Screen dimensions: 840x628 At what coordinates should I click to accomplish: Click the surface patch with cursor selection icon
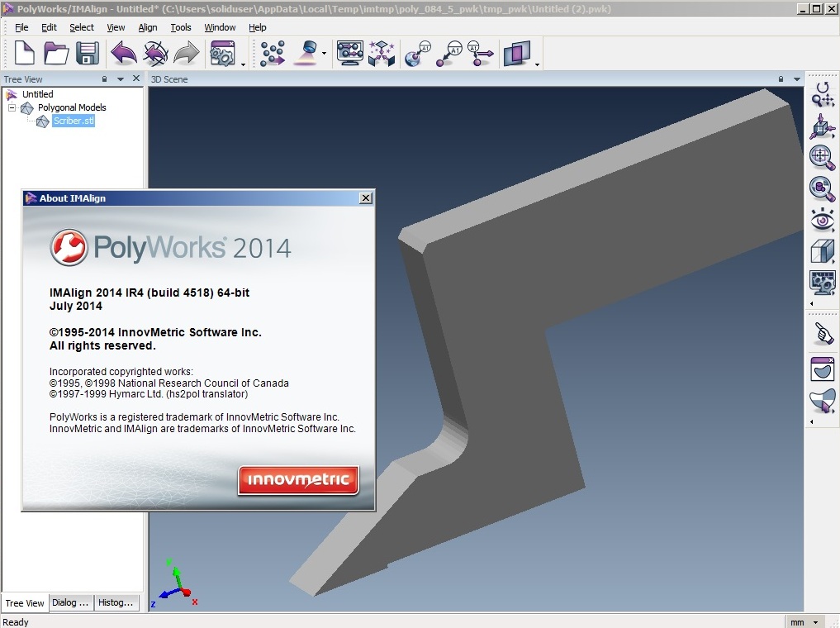(823, 401)
